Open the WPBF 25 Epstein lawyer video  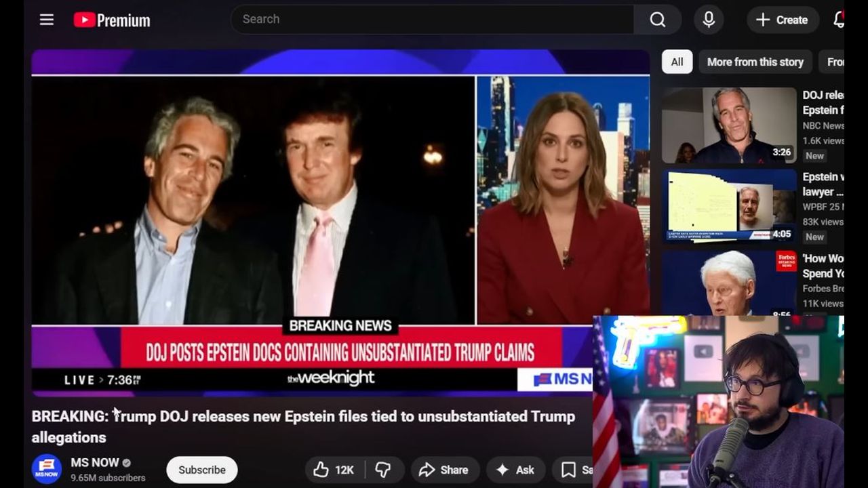[729, 207]
